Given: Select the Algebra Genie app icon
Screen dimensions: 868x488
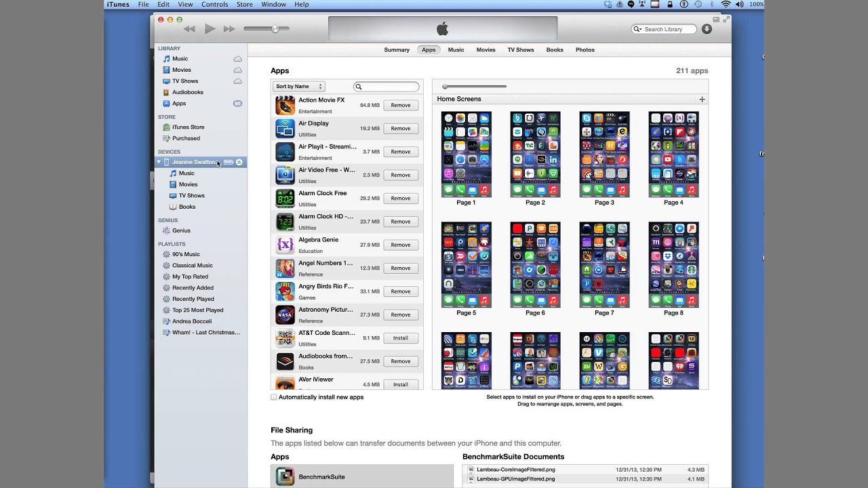Looking at the screenshot, I should coord(285,245).
